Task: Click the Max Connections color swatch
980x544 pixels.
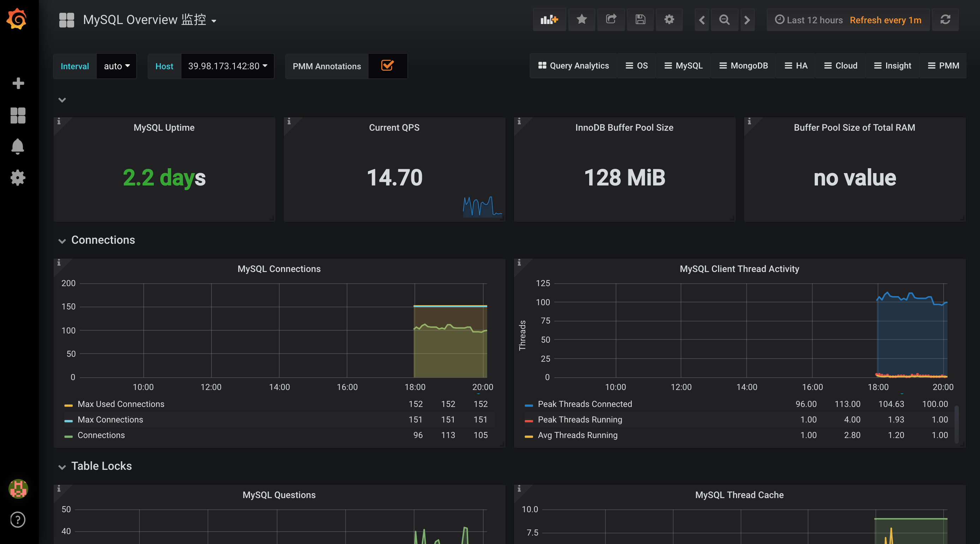Action: click(x=68, y=421)
